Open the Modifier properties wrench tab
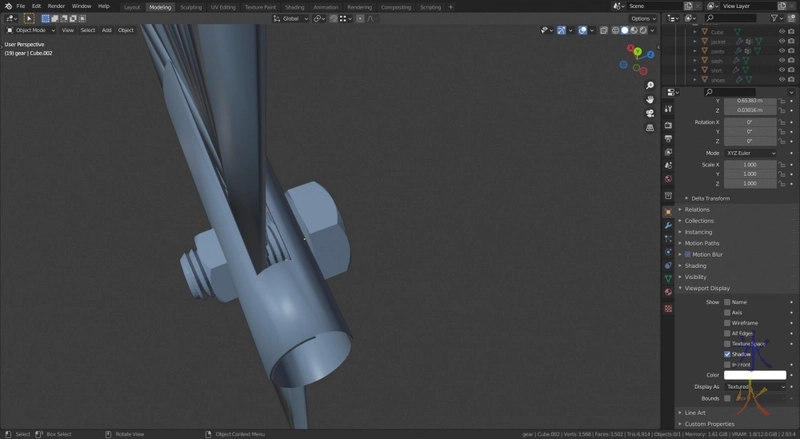The width and height of the screenshot is (800, 439). (668, 225)
